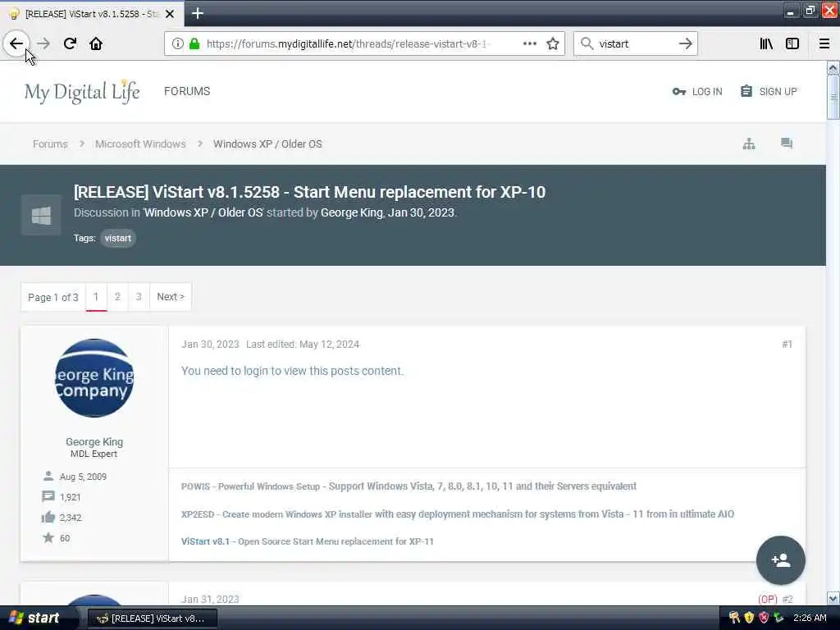Open post #1 permalink
Screen dimensions: 840x630
click(787, 344)
